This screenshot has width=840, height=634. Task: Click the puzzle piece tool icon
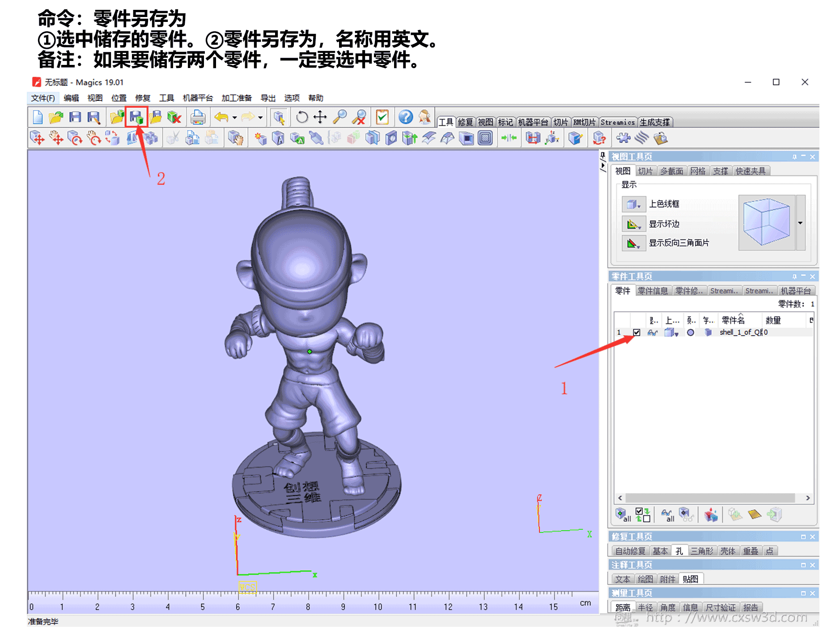pos(623,138)
